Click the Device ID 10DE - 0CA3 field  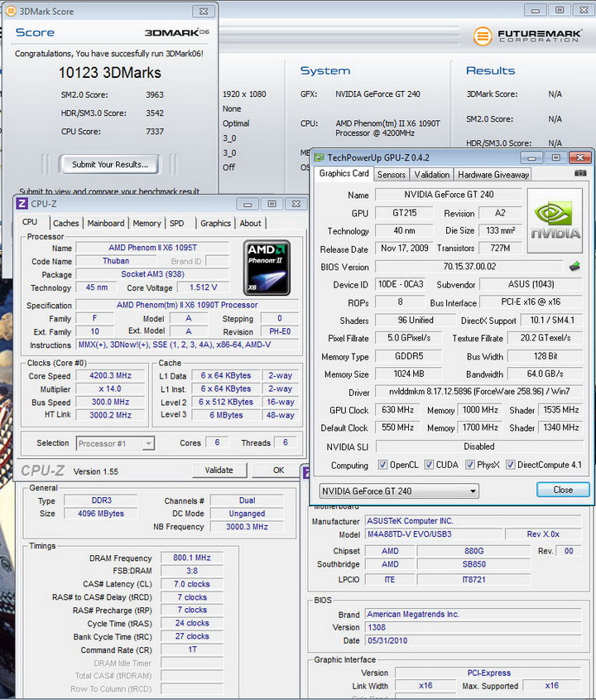point(401,284)
